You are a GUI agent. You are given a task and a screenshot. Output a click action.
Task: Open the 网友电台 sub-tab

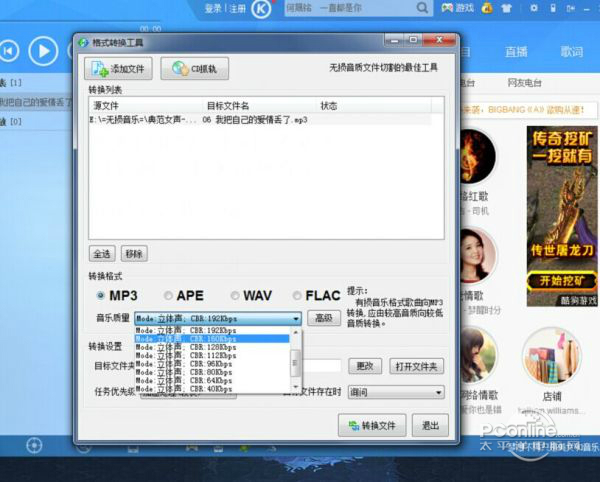(x=524, y=83)
